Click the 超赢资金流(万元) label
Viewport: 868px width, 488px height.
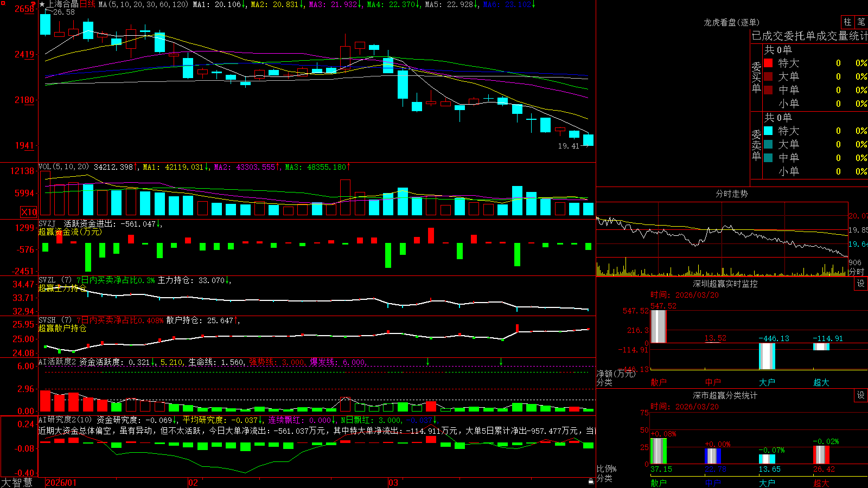[x=70, y=232]
